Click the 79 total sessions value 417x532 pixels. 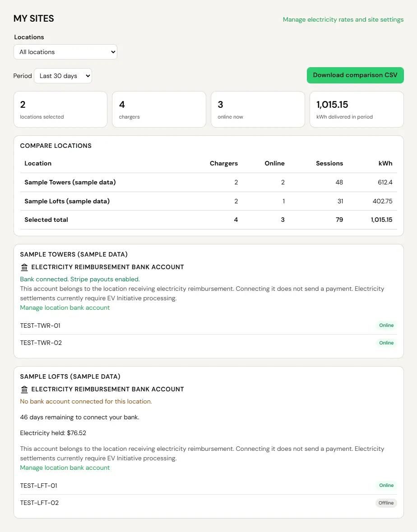339,220
